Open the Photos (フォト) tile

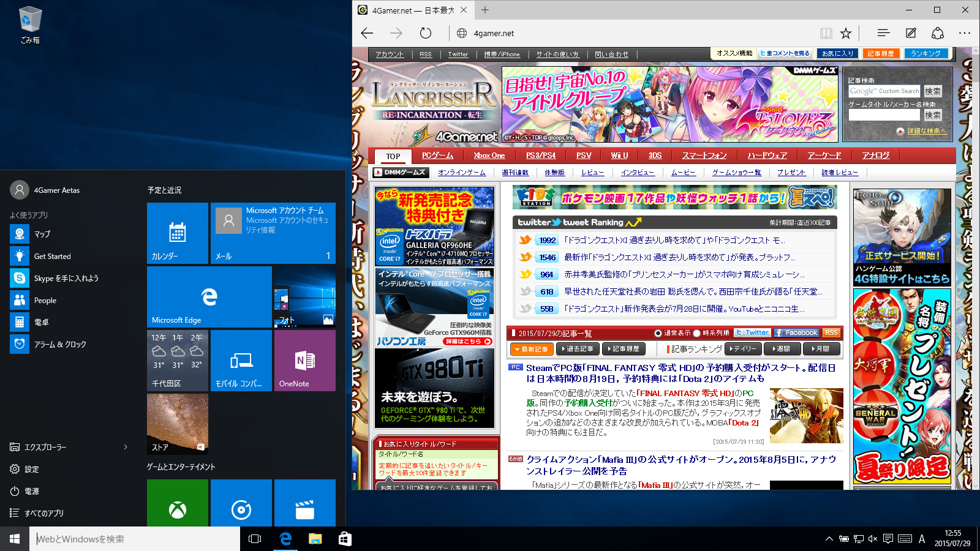[305, 297]
